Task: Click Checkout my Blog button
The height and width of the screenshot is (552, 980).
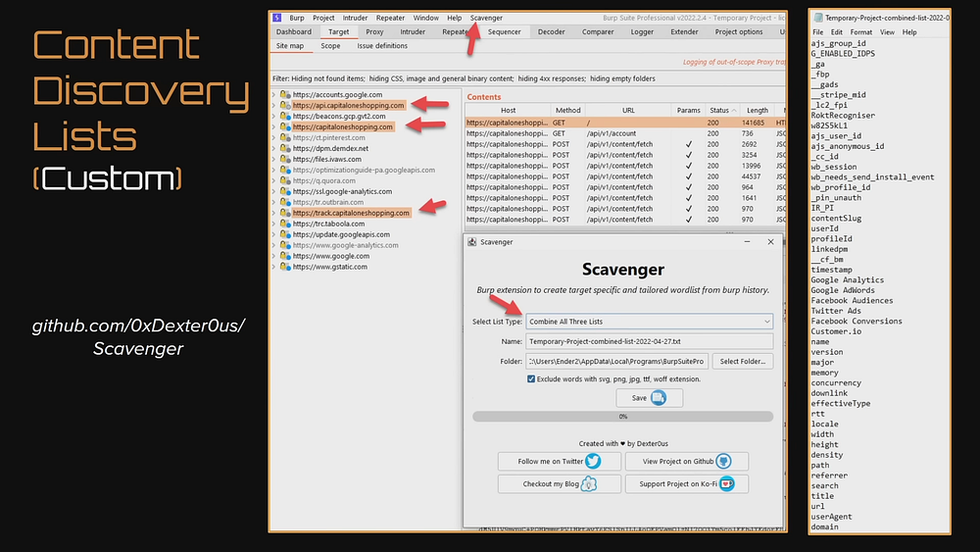Action: [x=560, y=484]
